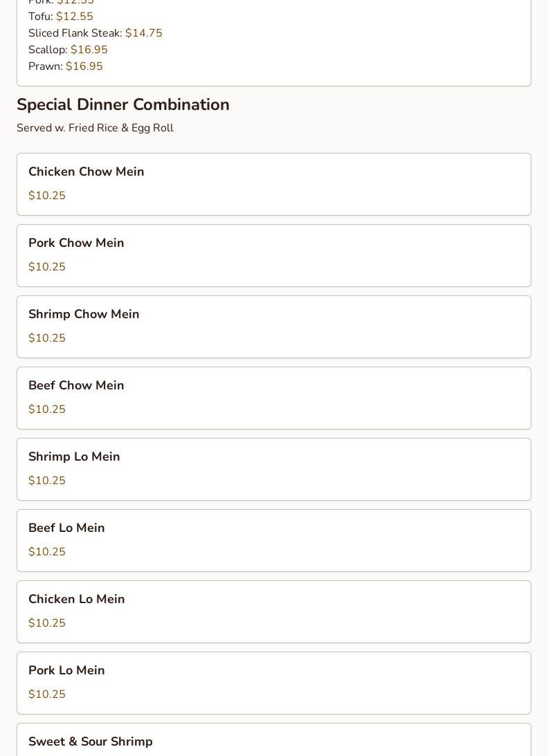
Task: Click the Tofu $12.55 price option
Action: point(61,17)
